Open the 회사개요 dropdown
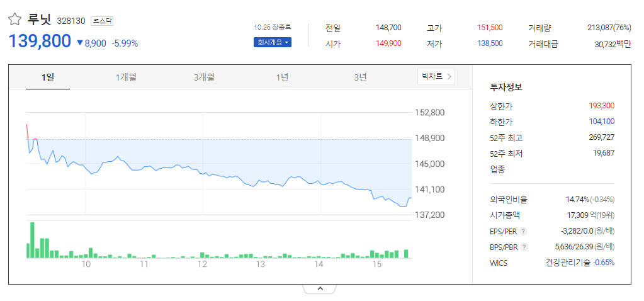 point(273,42)
